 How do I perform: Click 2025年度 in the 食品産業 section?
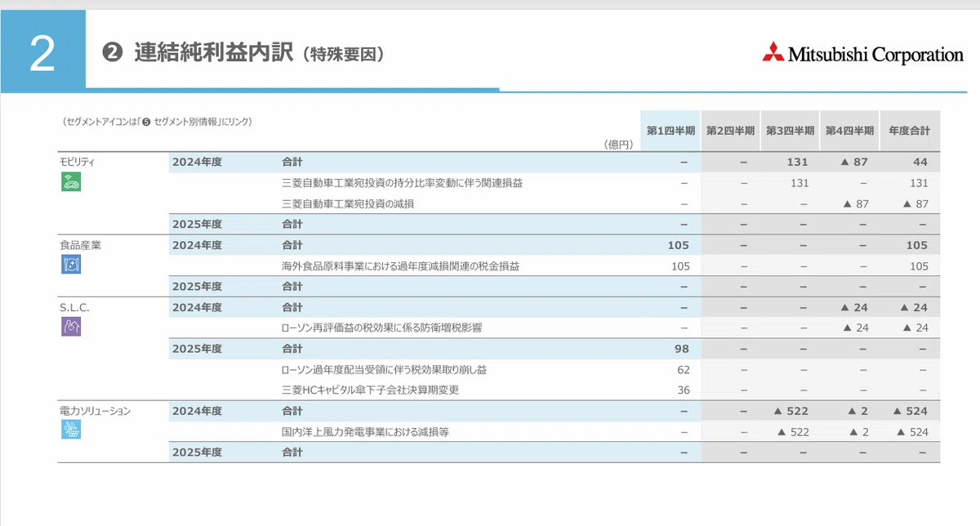197,286
